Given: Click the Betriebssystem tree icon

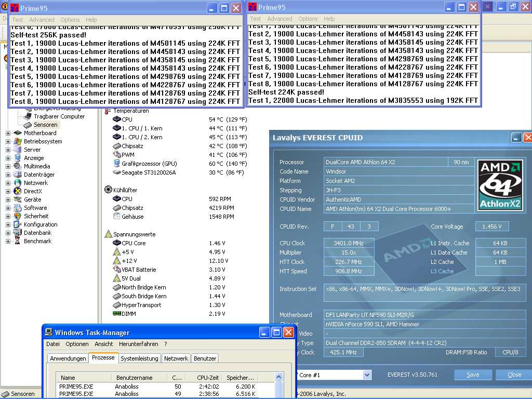Looking at the screenshot, I should click(x=18, y=141).
